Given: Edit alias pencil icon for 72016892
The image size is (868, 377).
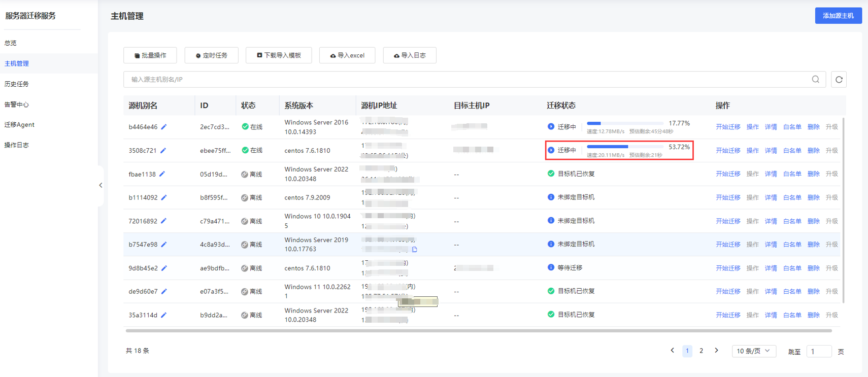Looking at the screenshot, I should (163, 221).
